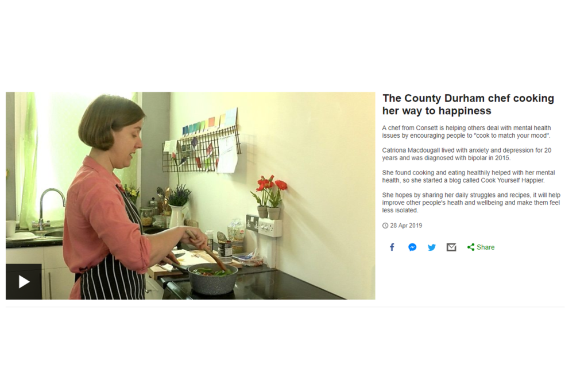Click the clock icon beside the date
This screenshot has height=392, width=588.
[385, 226]
